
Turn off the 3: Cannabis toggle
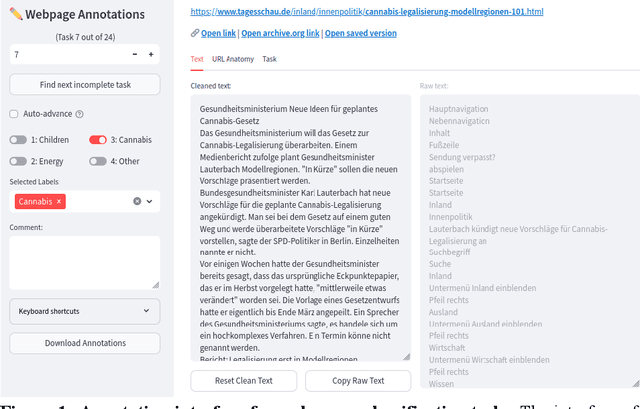[x=98, y=140]
